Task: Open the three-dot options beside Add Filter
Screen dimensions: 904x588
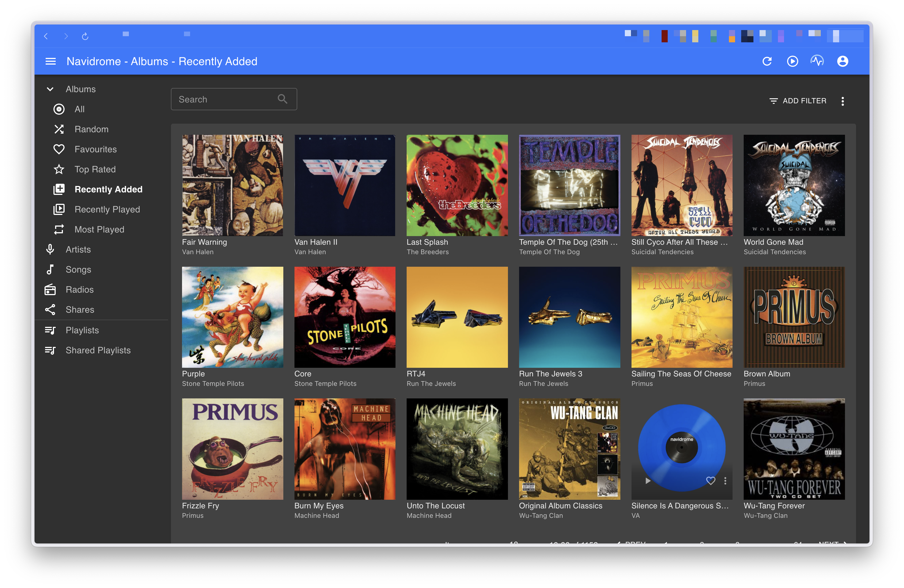Action: [x=842, y=101]
